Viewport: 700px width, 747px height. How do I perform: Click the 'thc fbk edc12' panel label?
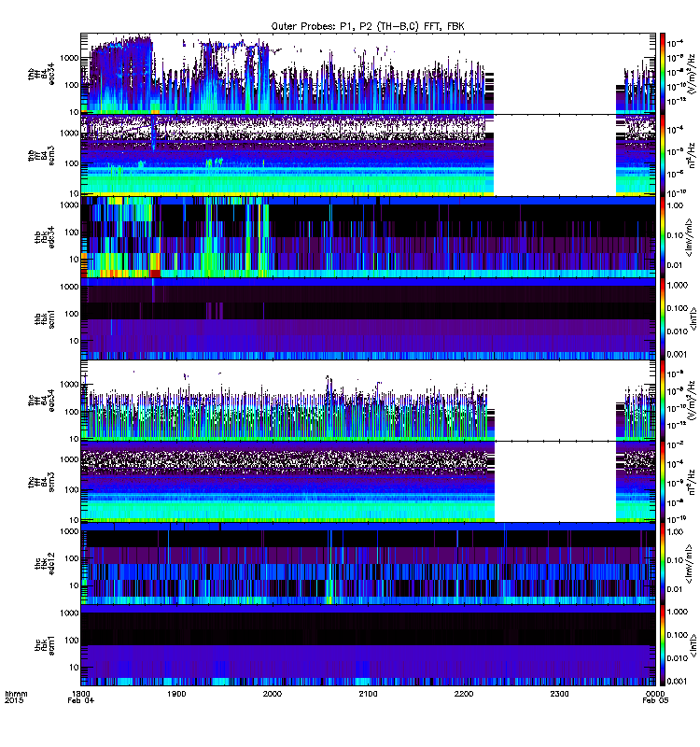click(x=44, y=563)
